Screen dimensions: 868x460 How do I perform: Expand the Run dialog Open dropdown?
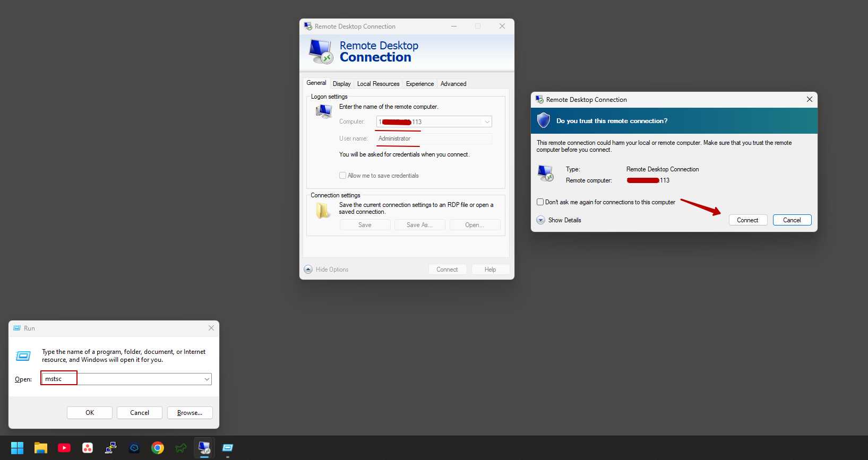tap(207, 379)
